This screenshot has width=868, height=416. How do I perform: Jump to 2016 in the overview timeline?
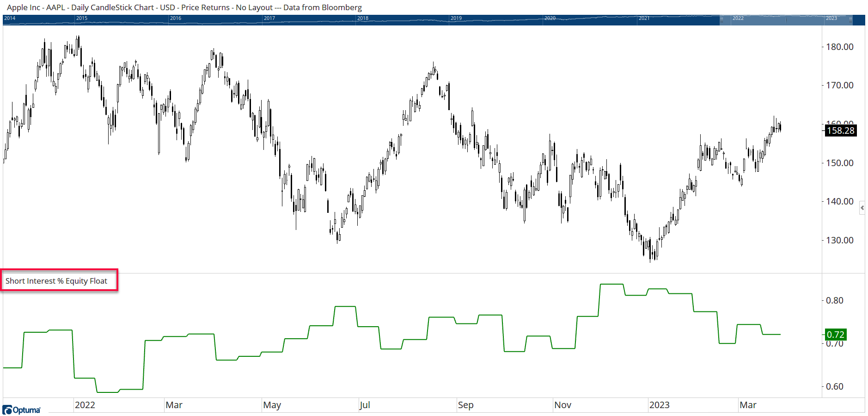[x=176, y=18]
